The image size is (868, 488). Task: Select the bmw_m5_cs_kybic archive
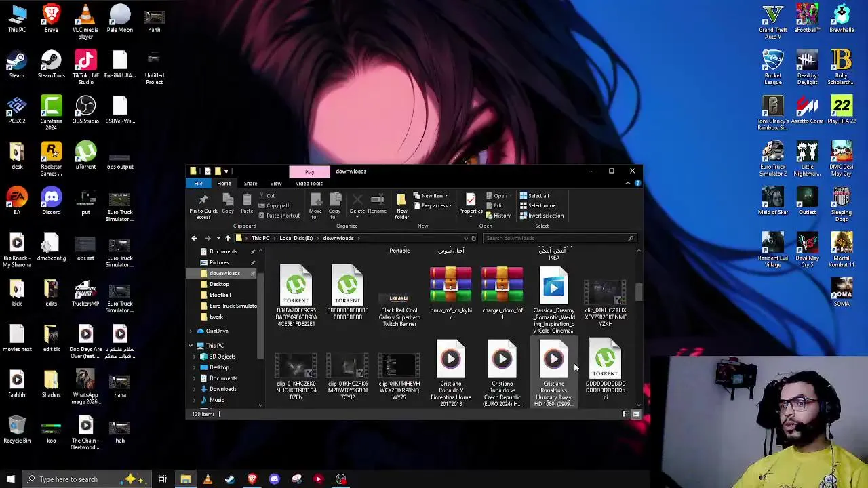pyautogui.click(x=451, y=291)
